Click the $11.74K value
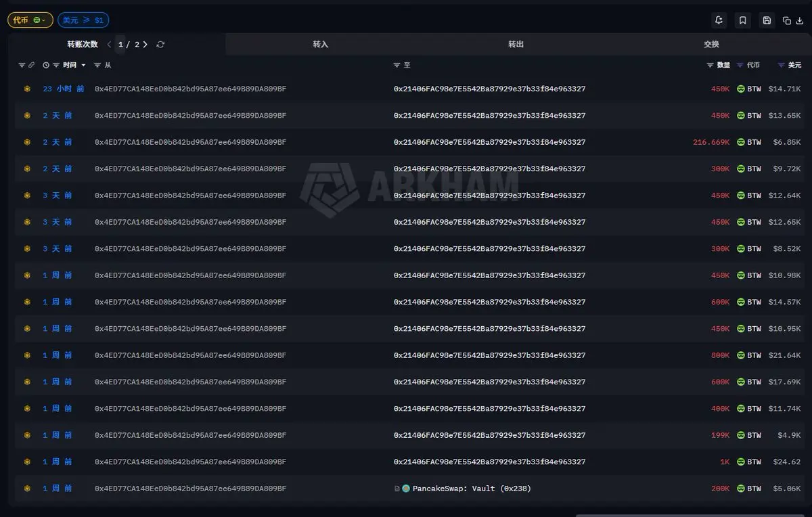812x517 pixels. (x=784, y=409)
